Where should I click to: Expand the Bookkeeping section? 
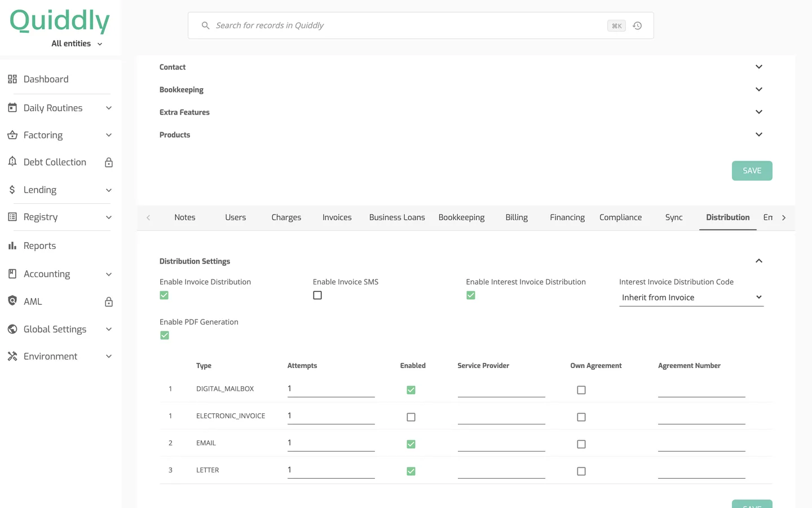759,89
